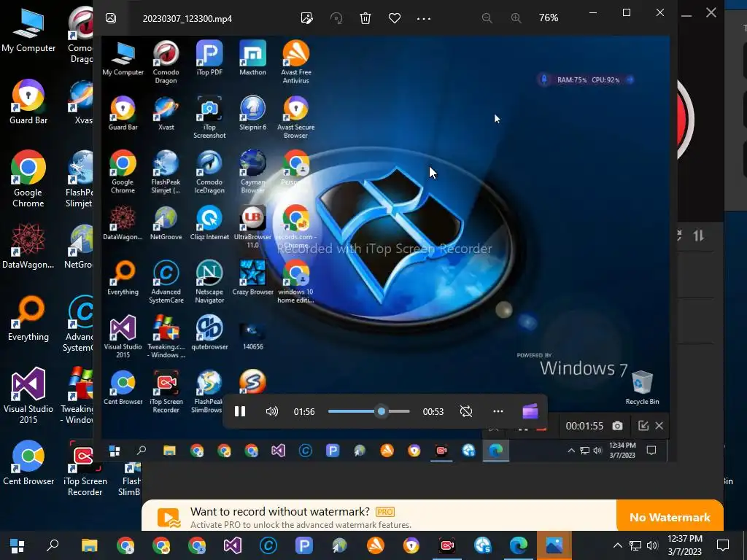The image size is (747, 560).
Task: Open See more menu in Photos top toolbar
Action: 424,18
